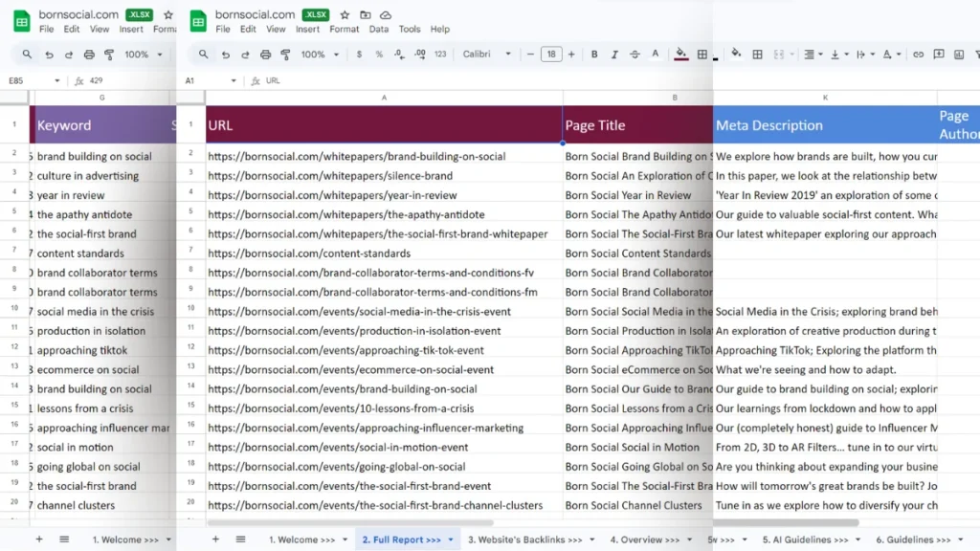Click the cloud document status icon

click(386, 15)
